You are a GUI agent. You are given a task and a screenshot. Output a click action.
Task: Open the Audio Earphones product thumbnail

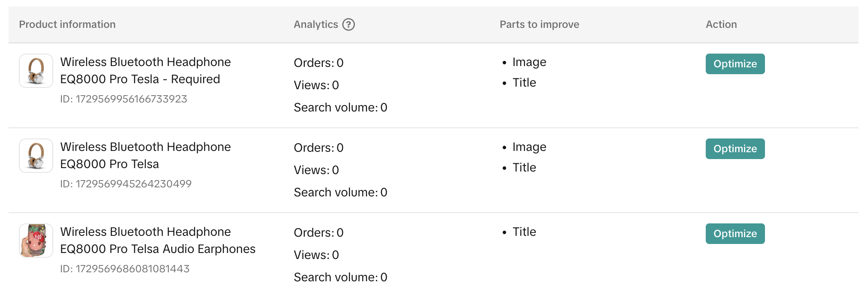[36, 241]
